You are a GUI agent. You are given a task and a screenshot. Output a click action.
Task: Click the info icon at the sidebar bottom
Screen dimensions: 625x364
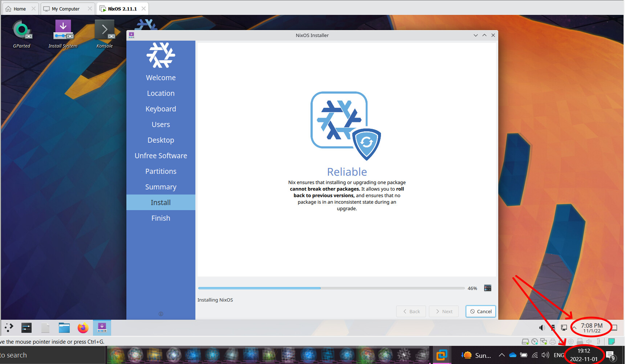161,314
